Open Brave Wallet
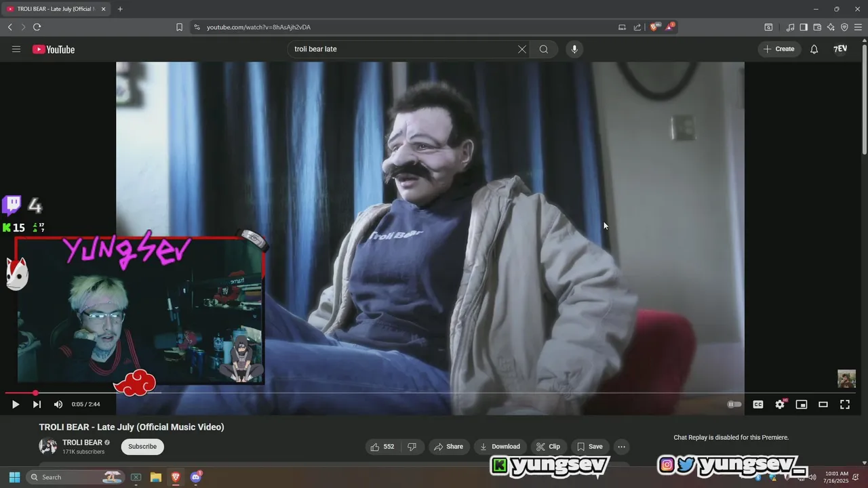The image size is (868, 488). coord(817,27)
